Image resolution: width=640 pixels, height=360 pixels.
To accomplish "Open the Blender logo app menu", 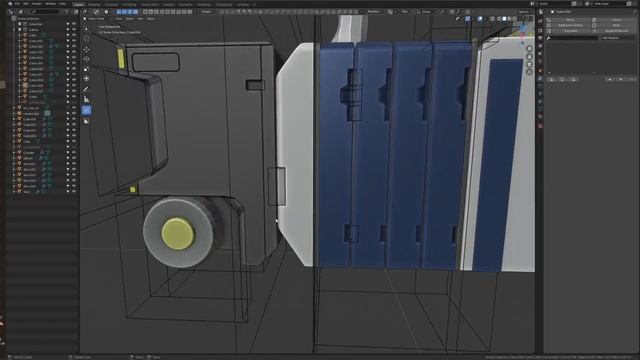I will coord(10,4).
